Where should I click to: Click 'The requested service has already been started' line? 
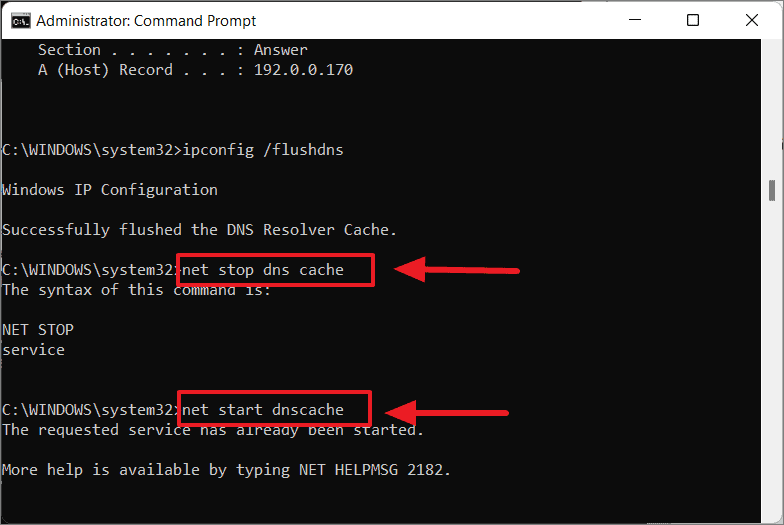213,430
